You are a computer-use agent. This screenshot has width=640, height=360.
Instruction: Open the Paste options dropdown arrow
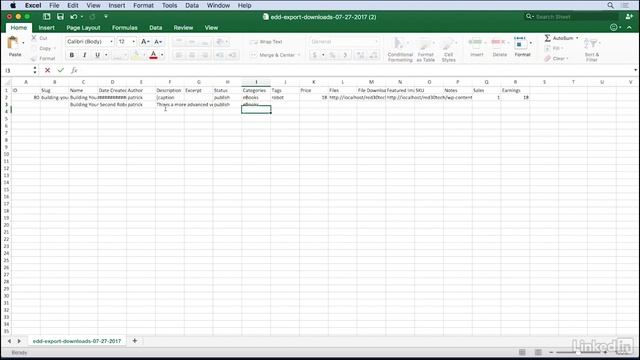pyautogui.click(x=23, y=43)
